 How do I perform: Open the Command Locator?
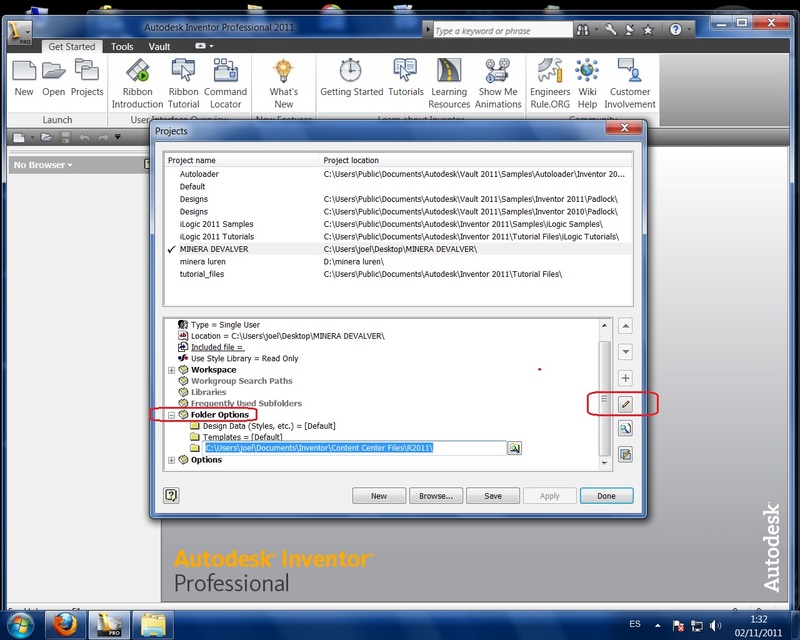click(225, 84)
